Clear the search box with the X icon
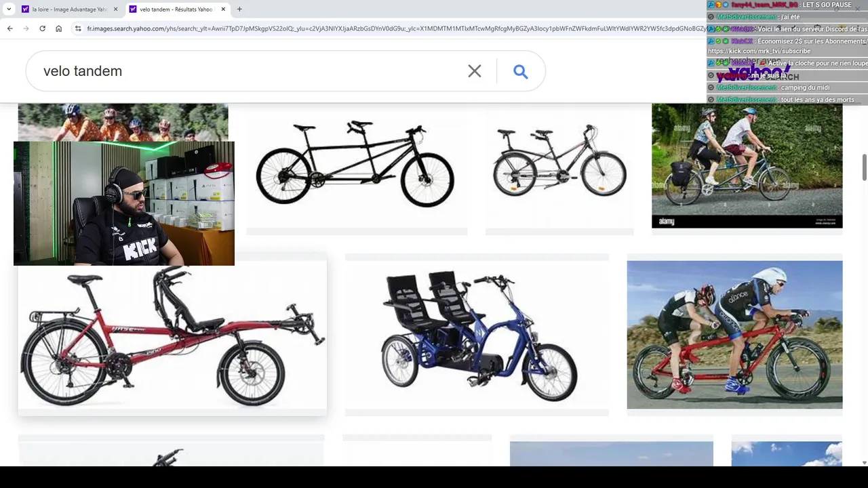 [475, 71]
